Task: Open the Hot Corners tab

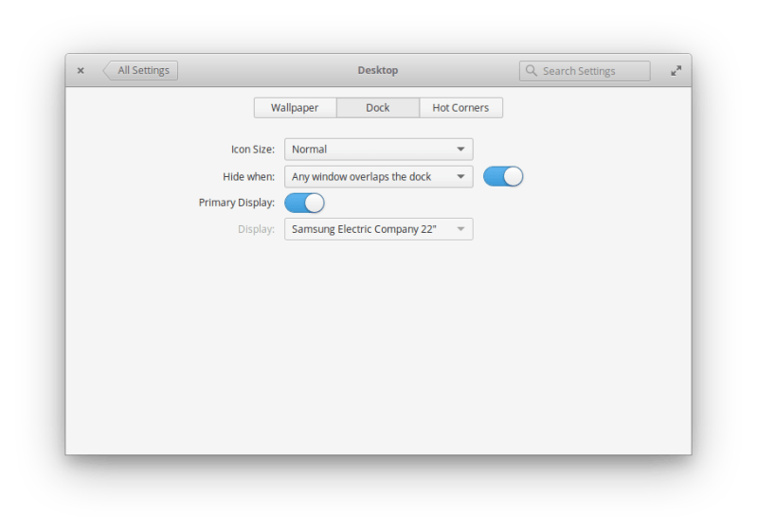Action: 461,108
